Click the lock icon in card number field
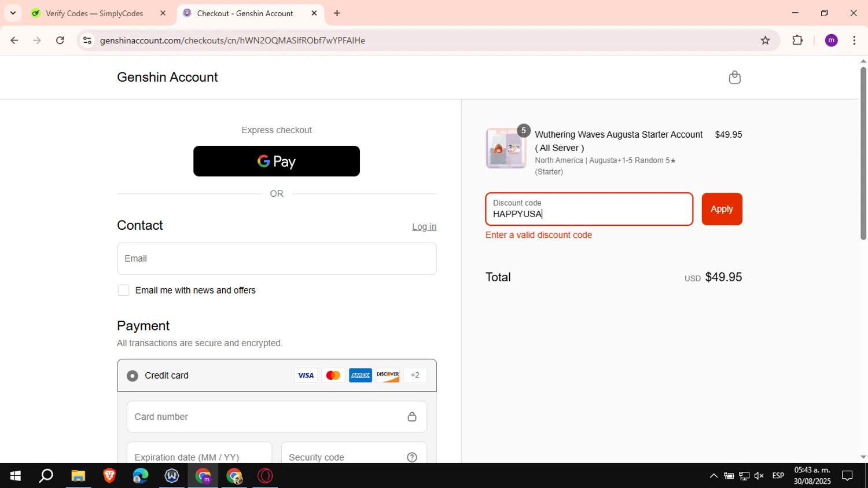Viewport: 868px width, 488px height. tap(412, 417)
